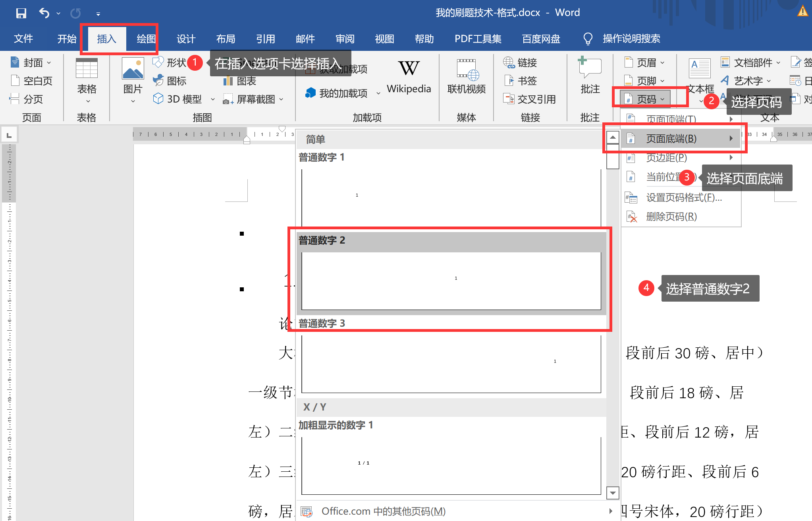Click the Undo arrow icon
This screenshot has height=521, width=812.
[x=44, y=13]
